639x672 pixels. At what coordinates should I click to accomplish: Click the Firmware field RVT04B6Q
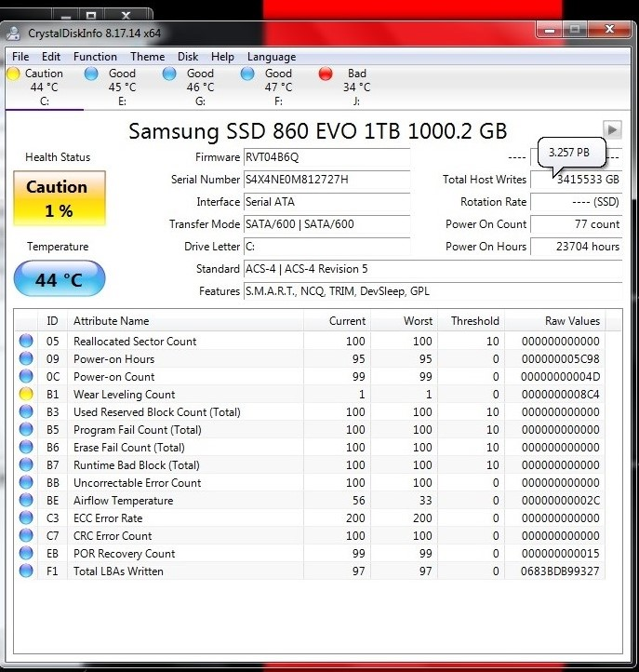[x=326, y=157]
